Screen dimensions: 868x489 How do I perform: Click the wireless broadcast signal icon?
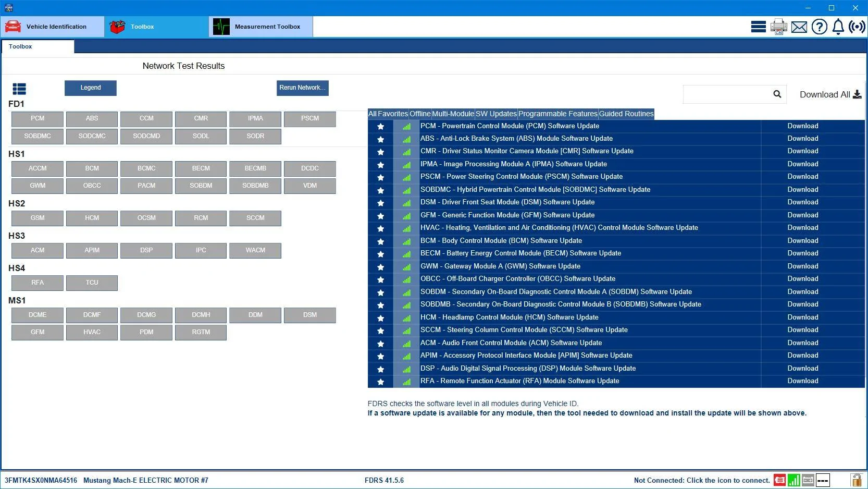857,27
